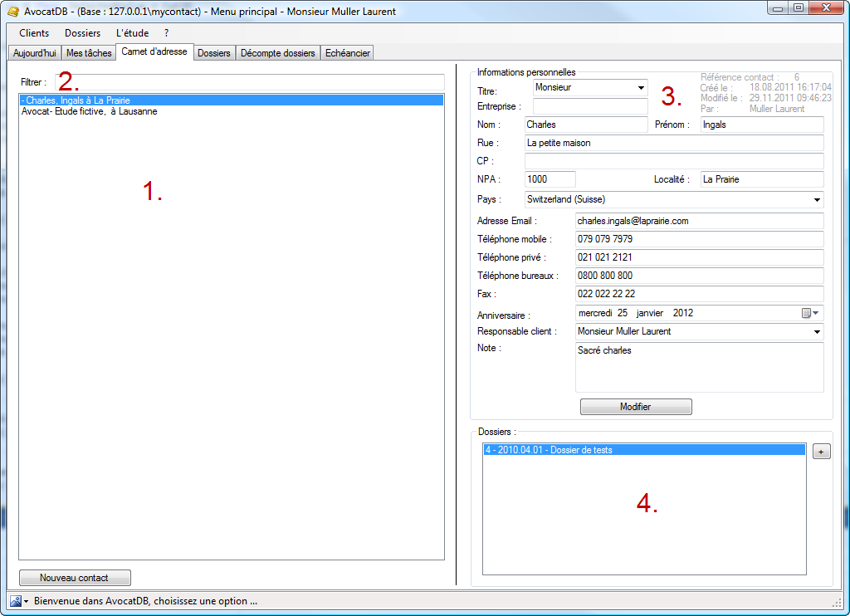Open the Echéancier tab
The width and height of the screenshot is (850, 616).
point(348,53)
